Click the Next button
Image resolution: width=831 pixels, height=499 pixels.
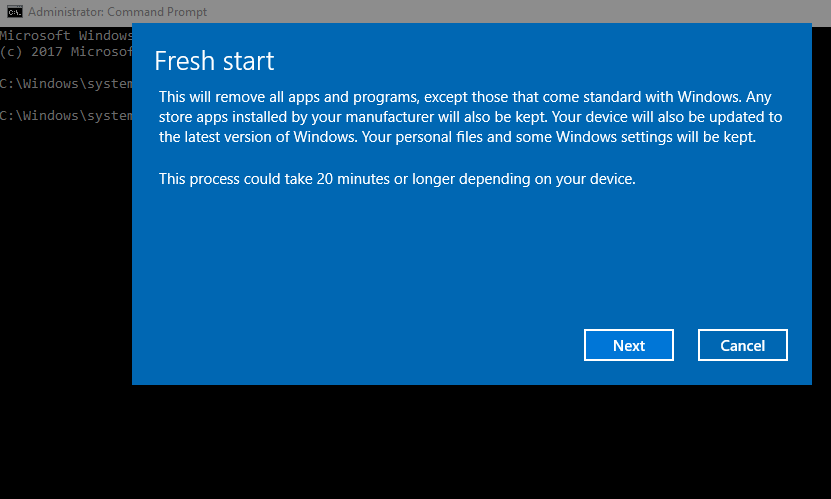[628, 345]
